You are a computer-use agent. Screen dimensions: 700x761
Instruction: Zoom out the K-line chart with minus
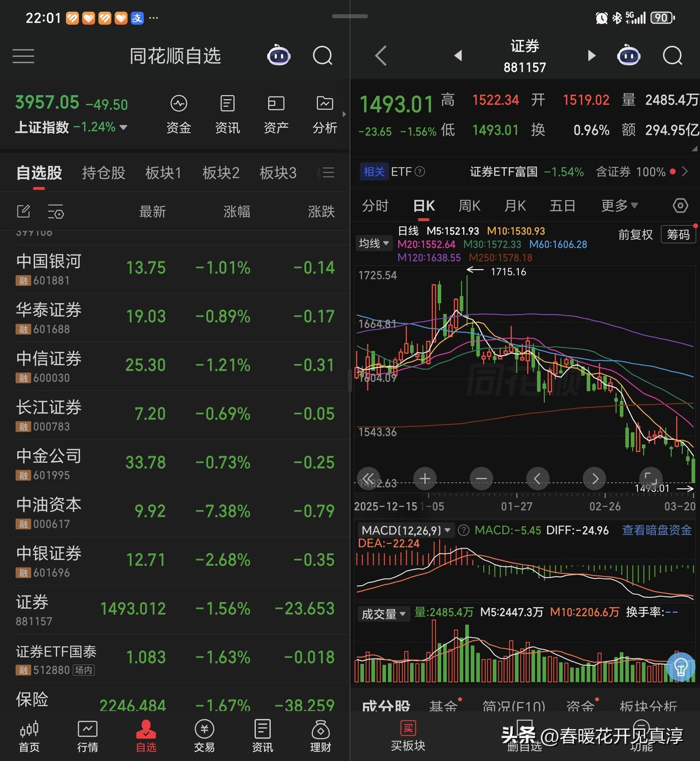[481, 479]
